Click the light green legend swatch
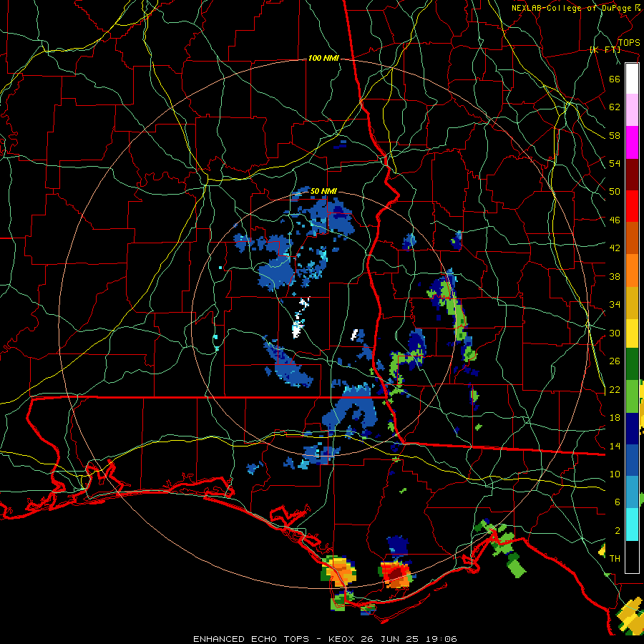 click(632, 396)
